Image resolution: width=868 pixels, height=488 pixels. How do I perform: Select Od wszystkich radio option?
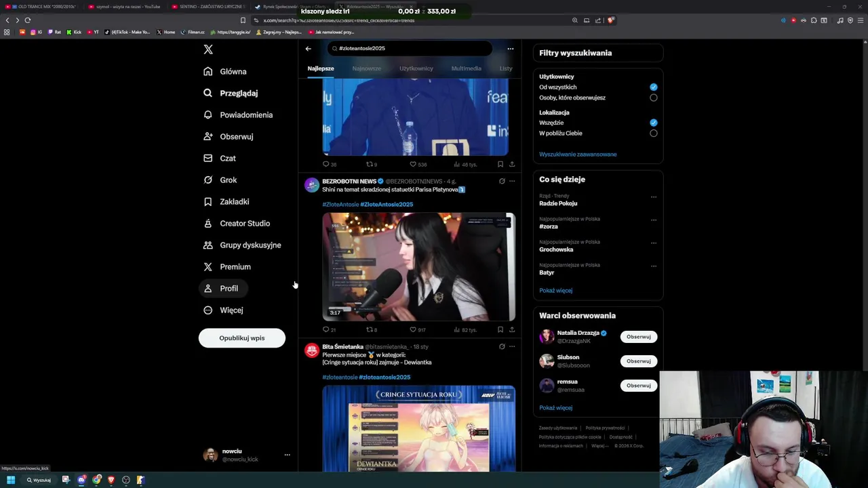point(654,87)
